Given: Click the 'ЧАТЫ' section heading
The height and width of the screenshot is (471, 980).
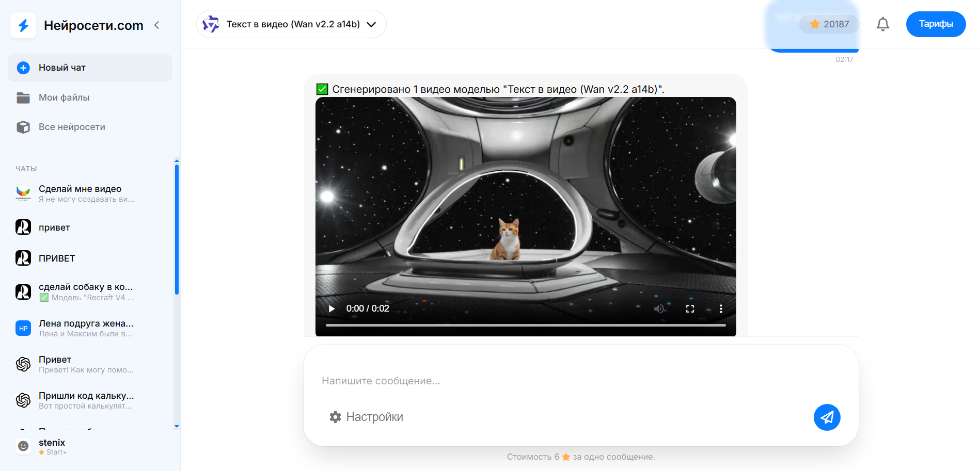Looking at the screenshot, I should (x=26, y=169).
